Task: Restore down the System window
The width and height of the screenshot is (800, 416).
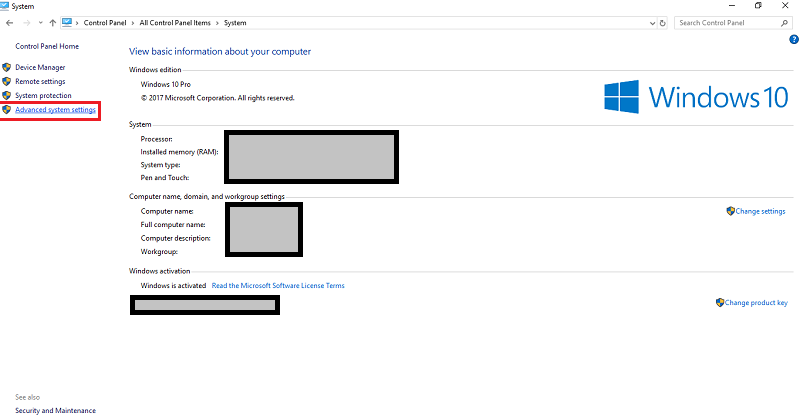Action: [x=758, y=6]
